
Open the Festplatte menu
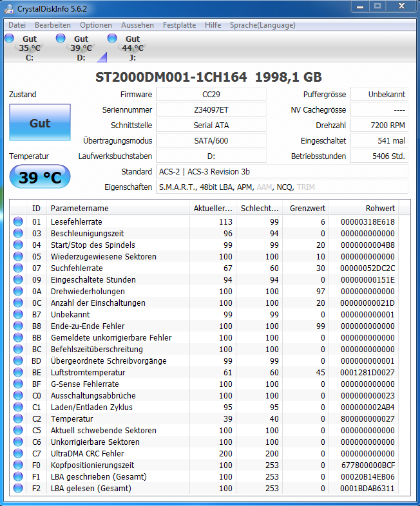click(179, 25)
